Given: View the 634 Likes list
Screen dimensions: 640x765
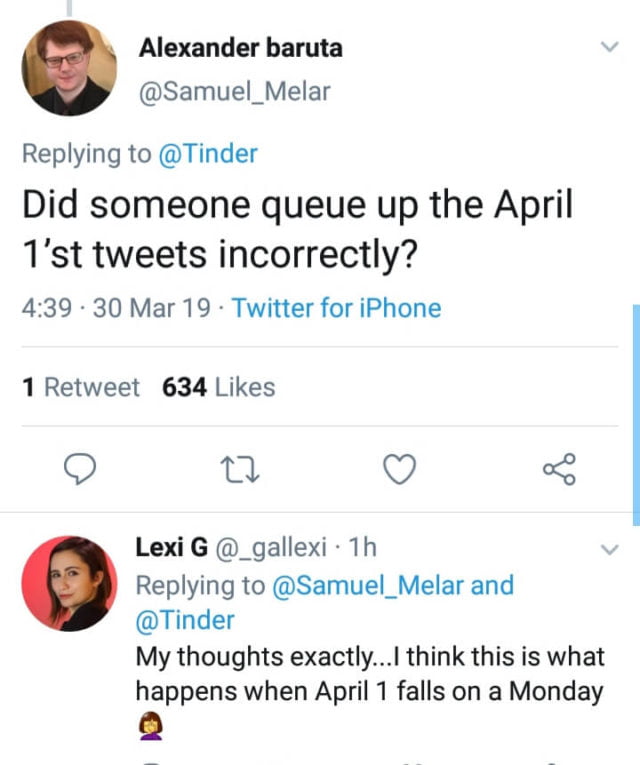Looking at the screenshot, I should 218,387.
